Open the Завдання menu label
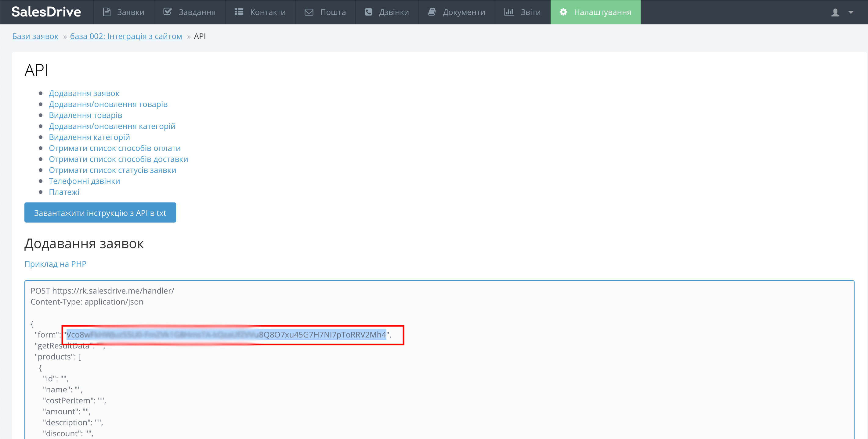This screenshot has width=868, height=439. pos(197,12)
